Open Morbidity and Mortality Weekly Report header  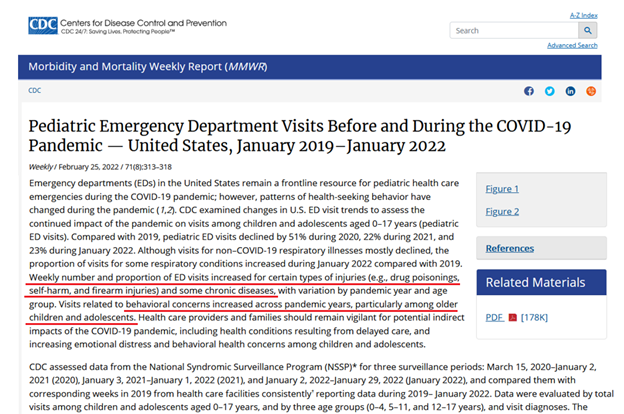(x=148, y=66)
